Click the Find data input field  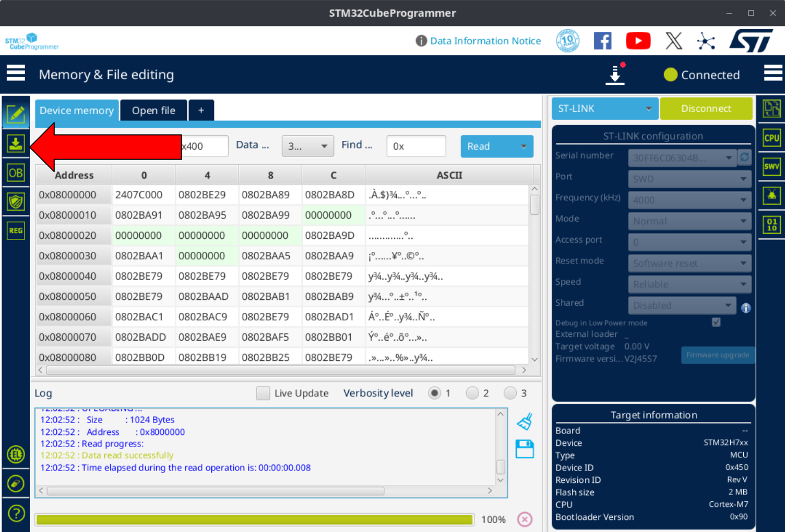pos(416,147)
